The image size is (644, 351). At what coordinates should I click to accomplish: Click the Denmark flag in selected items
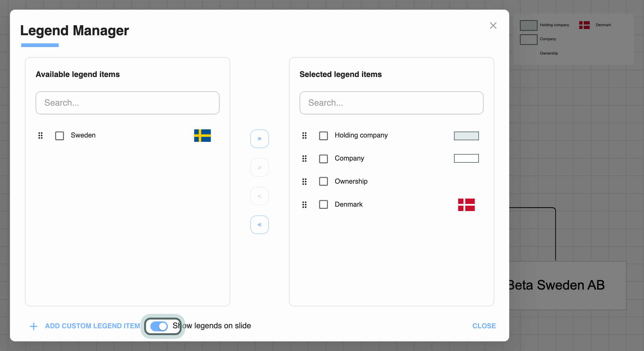(x=466, y=205)
